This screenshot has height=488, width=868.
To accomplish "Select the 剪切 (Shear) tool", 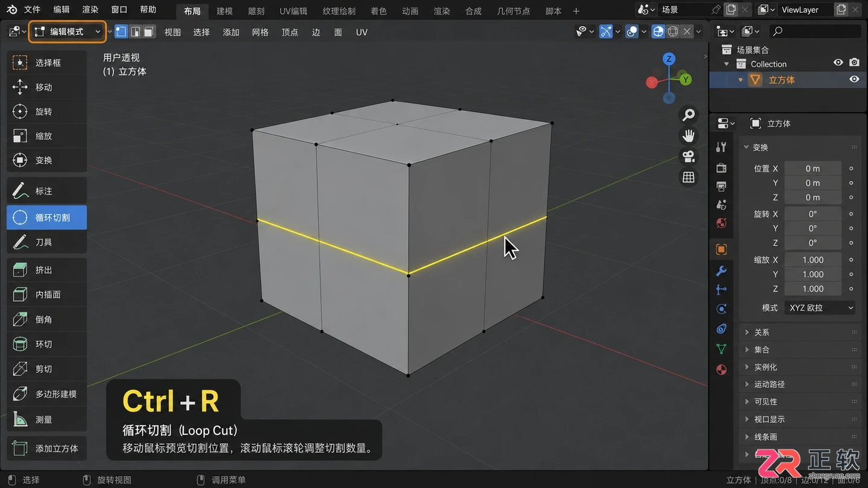I will point(46,369).
